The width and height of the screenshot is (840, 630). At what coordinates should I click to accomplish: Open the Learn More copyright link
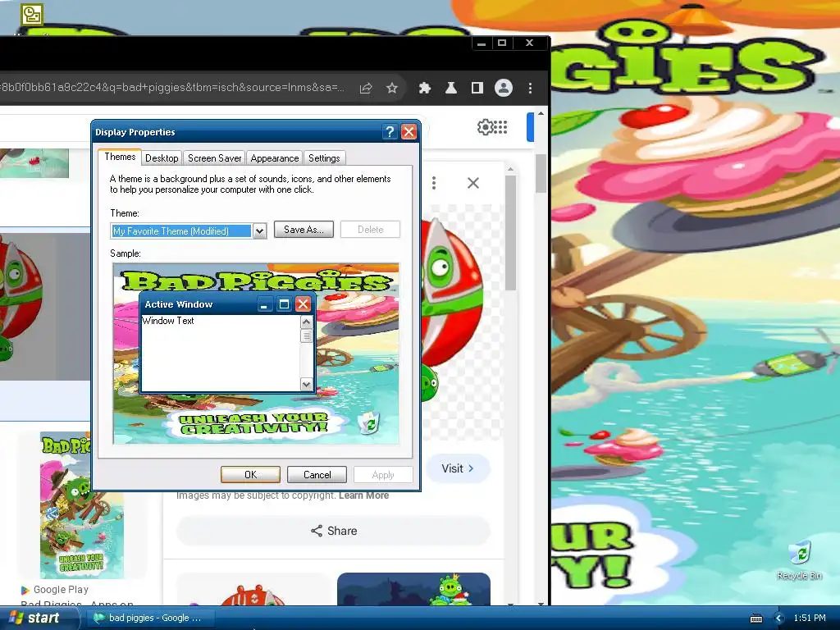click(x=363, y=495)
